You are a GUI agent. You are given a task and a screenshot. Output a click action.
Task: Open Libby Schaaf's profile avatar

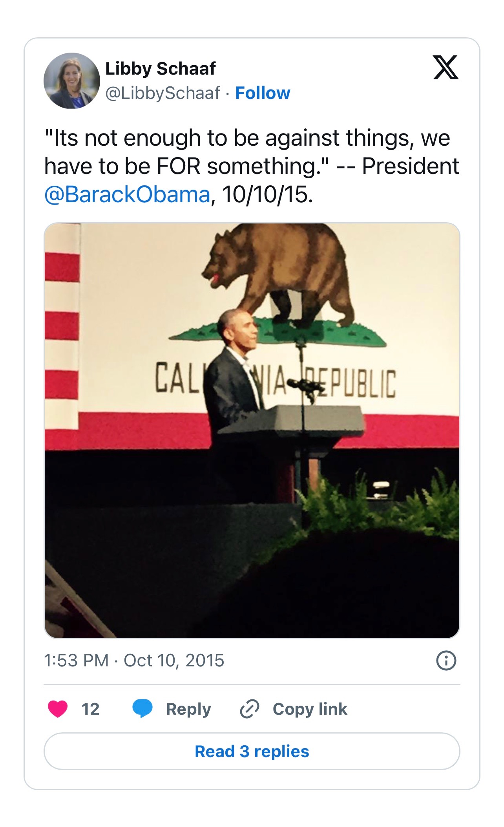[72, 81]
